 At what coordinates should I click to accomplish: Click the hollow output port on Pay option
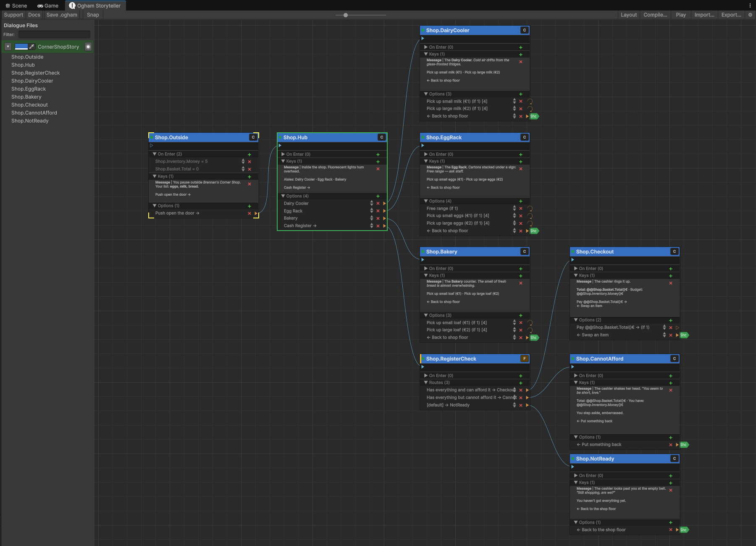coord(677,328)
